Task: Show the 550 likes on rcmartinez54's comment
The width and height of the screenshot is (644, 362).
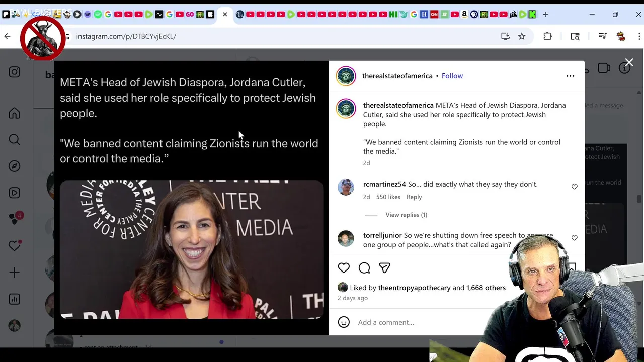Action: click(x=388, y=197)
